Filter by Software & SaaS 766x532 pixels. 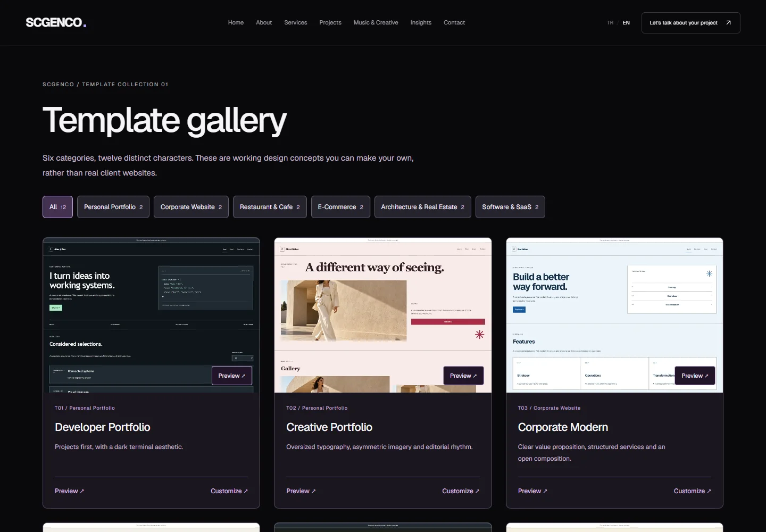pyautogui.click(x=510, y=207)
